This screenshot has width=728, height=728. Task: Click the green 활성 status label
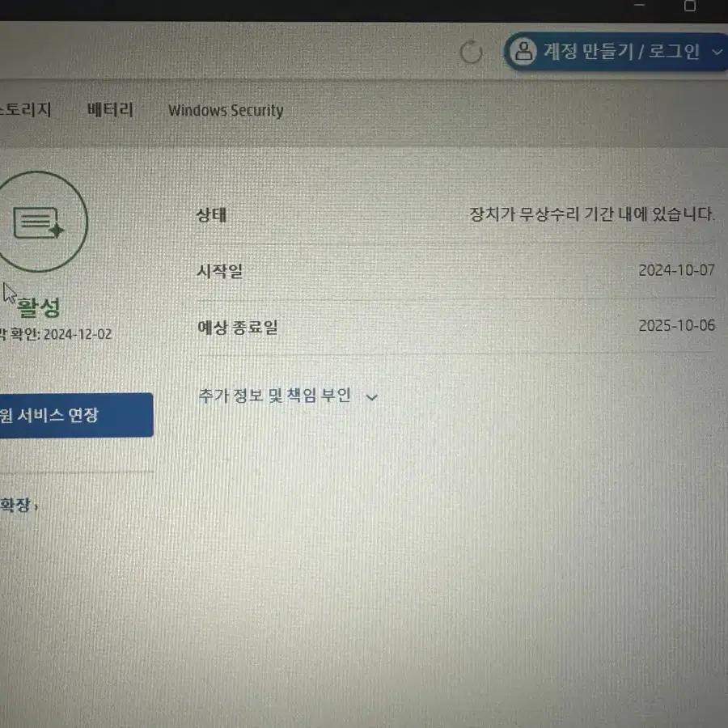(39, 307)
